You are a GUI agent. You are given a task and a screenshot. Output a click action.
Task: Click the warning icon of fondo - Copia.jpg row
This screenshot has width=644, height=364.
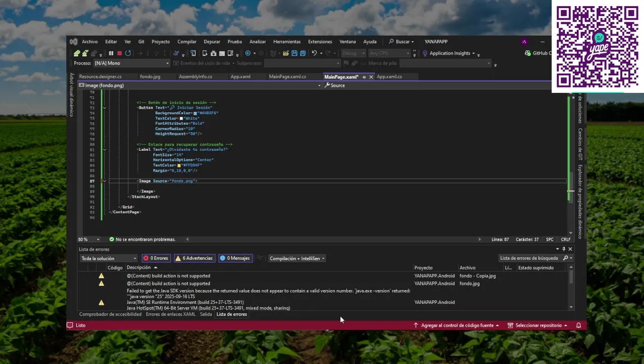pos(101,276)
